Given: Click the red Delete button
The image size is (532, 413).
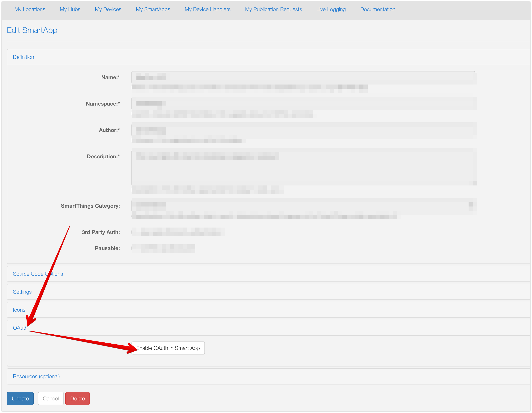Looking at the screenshot, I should [77, 399].
